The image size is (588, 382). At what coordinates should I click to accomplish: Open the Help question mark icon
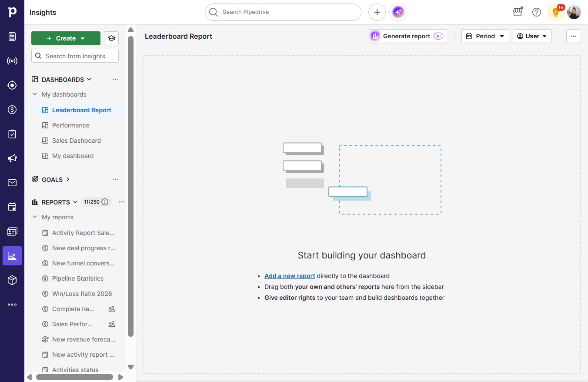537,12
